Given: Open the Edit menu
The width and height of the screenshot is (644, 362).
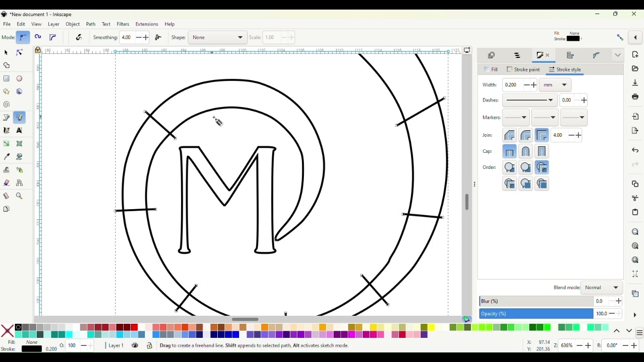Looking at the screenshot, I should [x=21, y=24].
